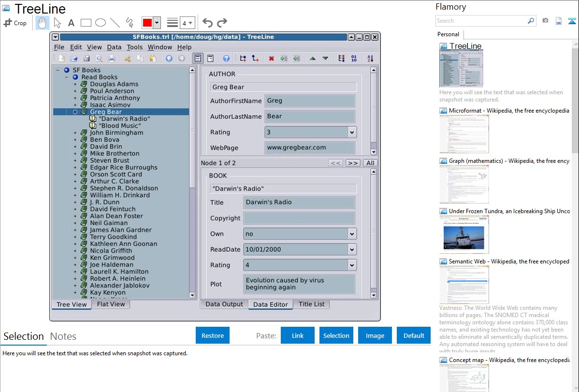Click the green Move Up triangle icon
This screenshot has height=392, width=579.
tap(313, 58)
